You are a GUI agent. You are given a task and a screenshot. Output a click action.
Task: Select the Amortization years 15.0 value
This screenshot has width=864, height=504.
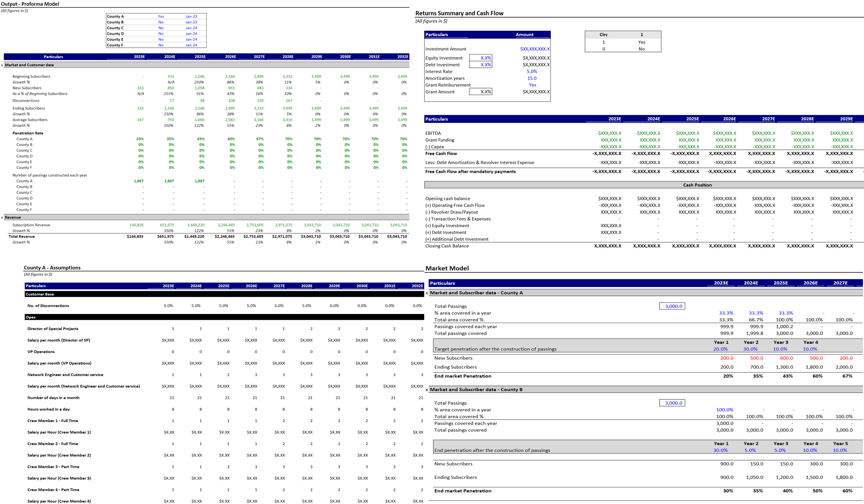coord(532,78)
